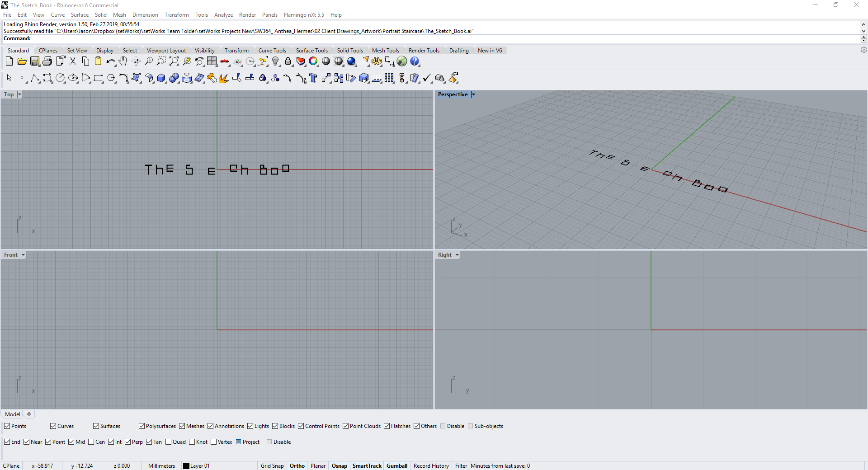
Task: Select the Rectangle drawing tool
Action: (98, 78)
